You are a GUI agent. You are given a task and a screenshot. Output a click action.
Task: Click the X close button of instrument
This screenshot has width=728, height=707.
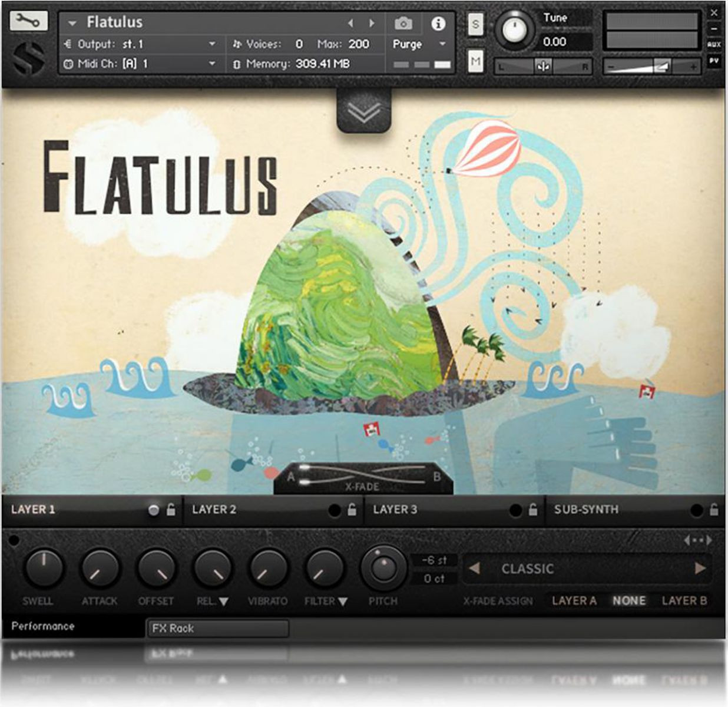714,12
